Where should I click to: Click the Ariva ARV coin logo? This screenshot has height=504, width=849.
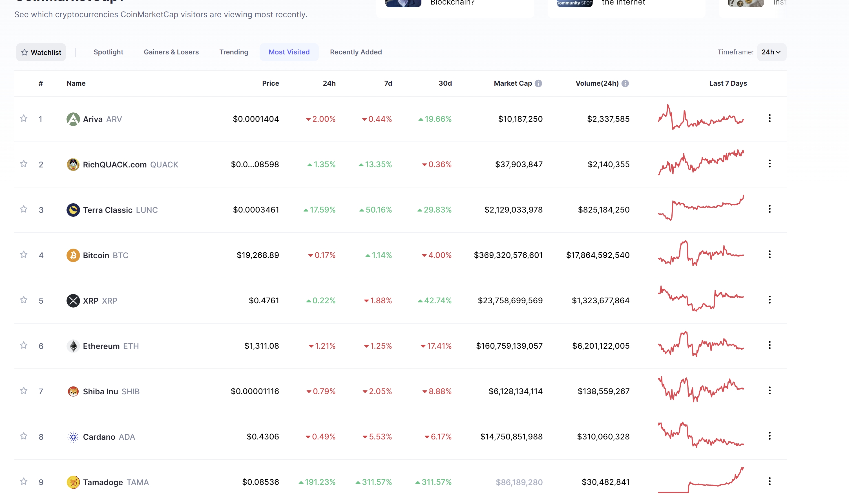coord(73,119)
